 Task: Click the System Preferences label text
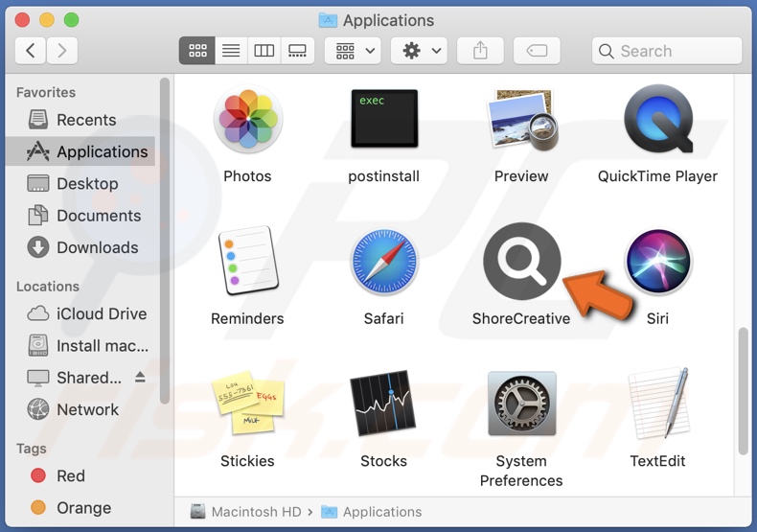click(521, 471)
